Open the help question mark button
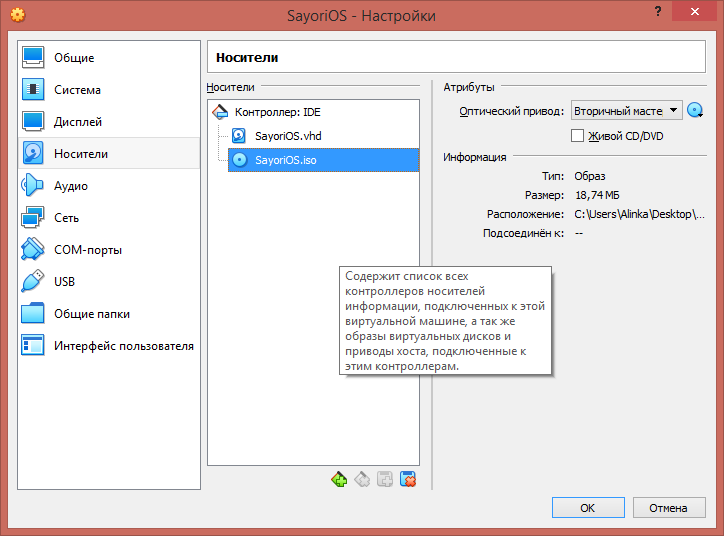Image resolution: width=724 pixels, height=536 pixels. (x=658, y=12)
